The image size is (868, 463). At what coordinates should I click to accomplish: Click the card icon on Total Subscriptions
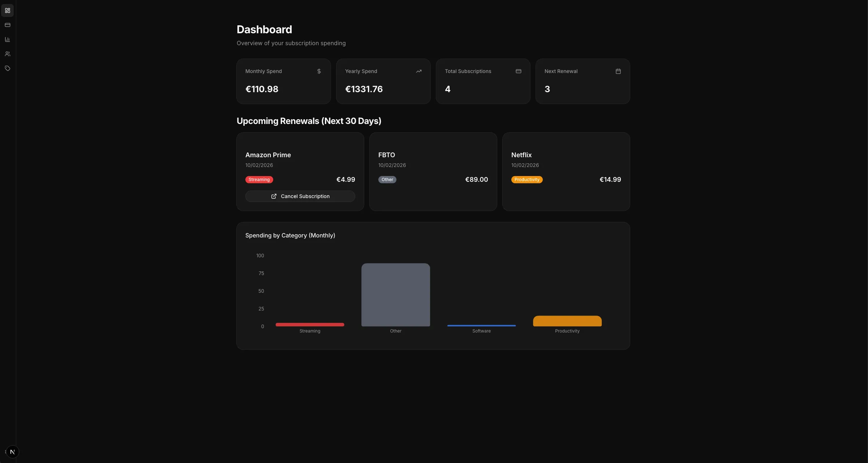click(x=519, y=71)
